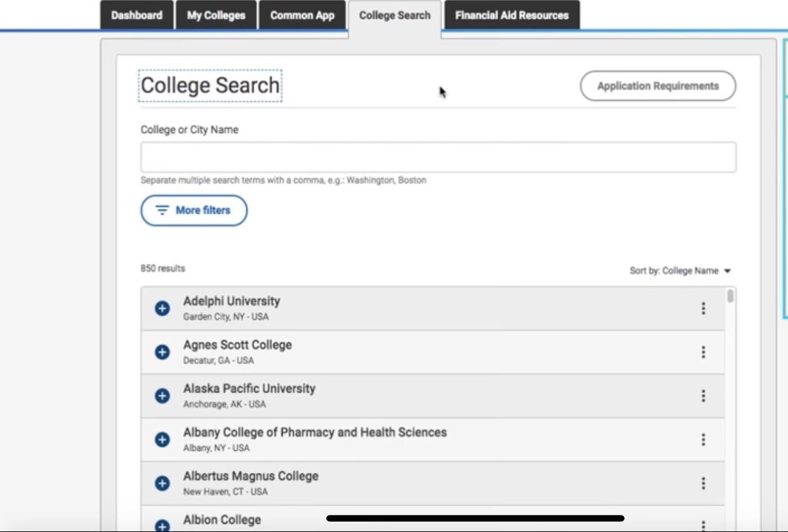This screenshot has width=788, height=532.
Task: Select the Albion College name text
Action: (x=222, y=520)
